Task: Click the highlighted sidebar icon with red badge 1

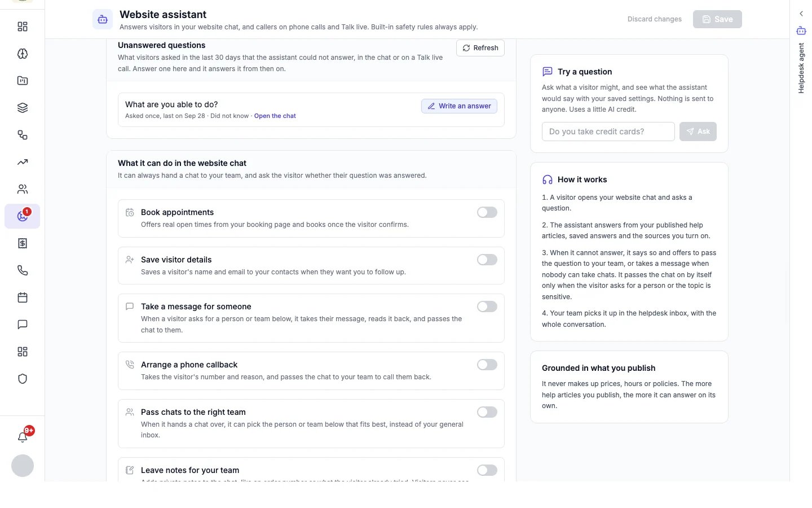Action: [x=23, y=216]
